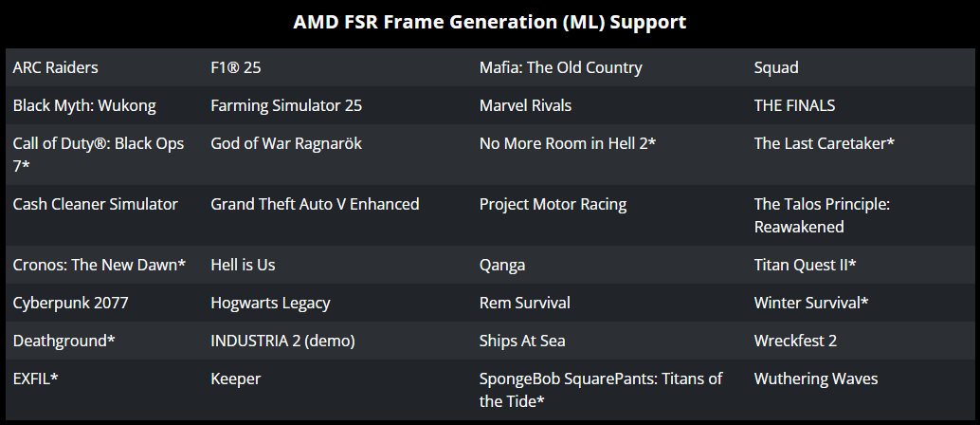Click God of War Ragnarök entry
The height and width of the screenshot is (425, 980).
[286, 144]
